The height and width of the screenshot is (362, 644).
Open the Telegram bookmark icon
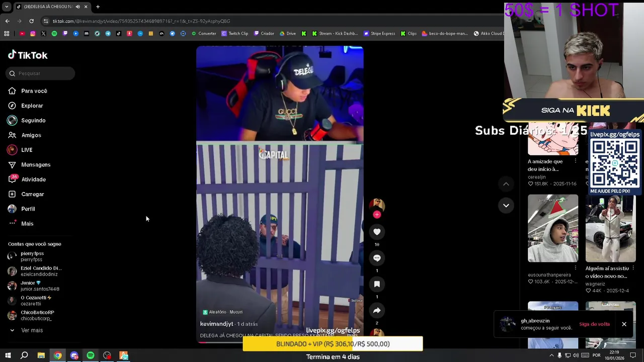coord(108,34)
